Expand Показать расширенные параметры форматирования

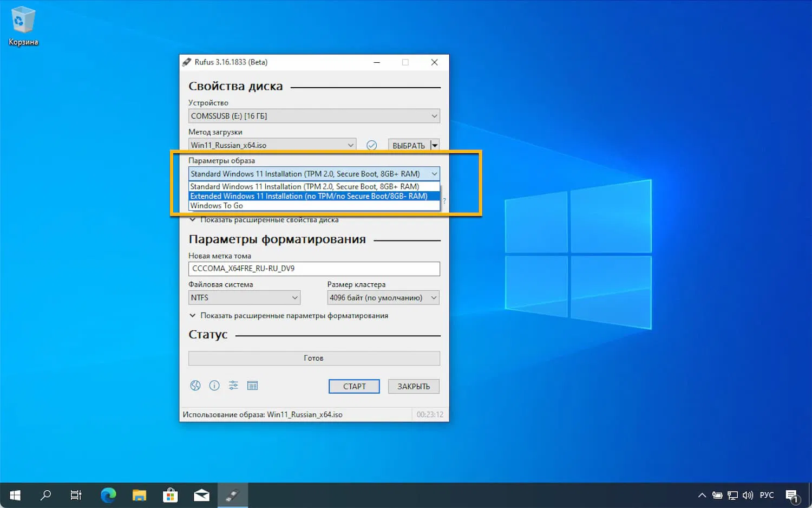pyautogui.click(x=289, y=316)
